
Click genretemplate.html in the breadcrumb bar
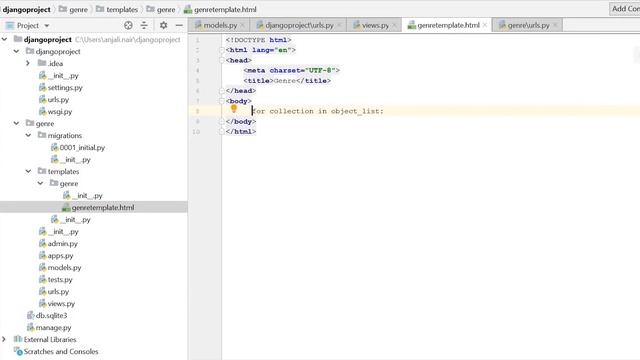coord(220,9)
